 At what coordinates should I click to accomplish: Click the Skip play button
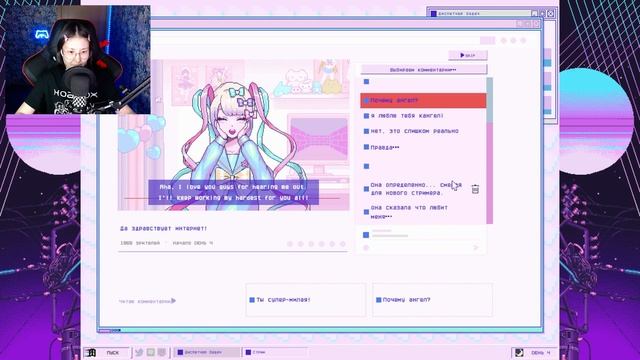[468, 55]
